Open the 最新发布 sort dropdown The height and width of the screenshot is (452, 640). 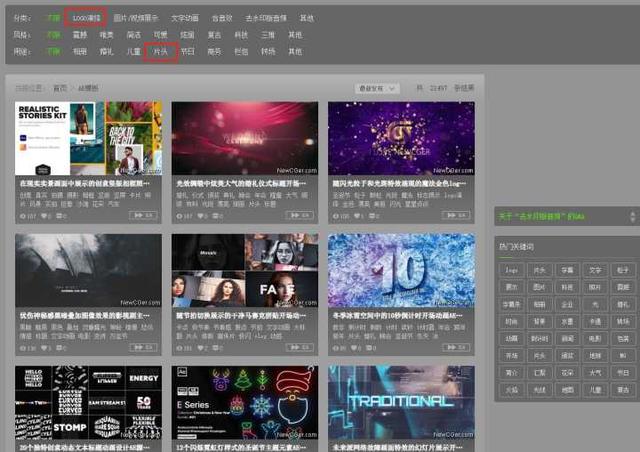[x=377, y=88]
